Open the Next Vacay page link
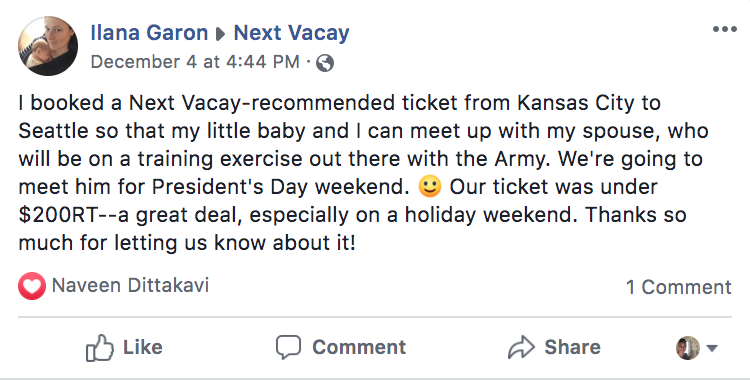The height and width of the screenshot is (380, 750). 291,33
